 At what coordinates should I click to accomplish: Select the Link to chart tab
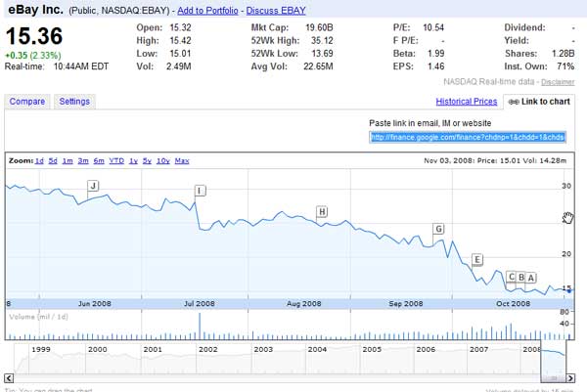[539, 102]
